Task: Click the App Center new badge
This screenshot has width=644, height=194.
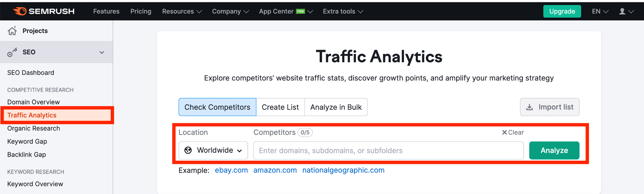Action: point(301,11)
